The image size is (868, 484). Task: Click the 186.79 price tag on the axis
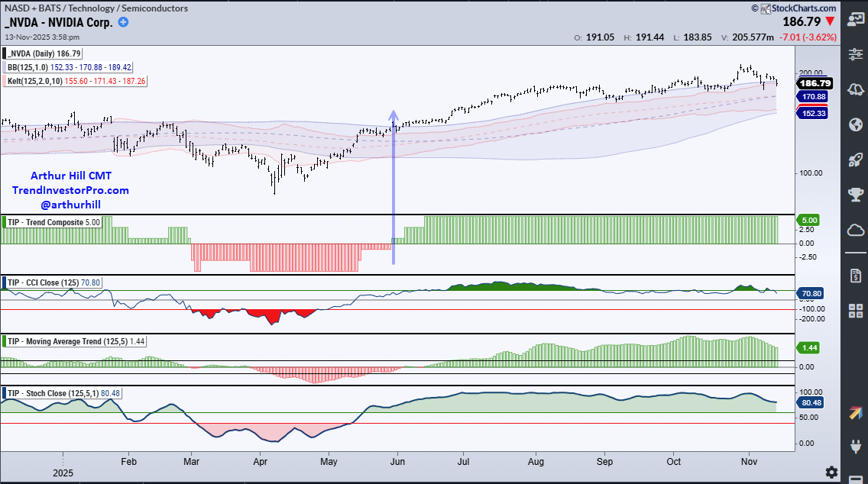[x=815, y=83]
